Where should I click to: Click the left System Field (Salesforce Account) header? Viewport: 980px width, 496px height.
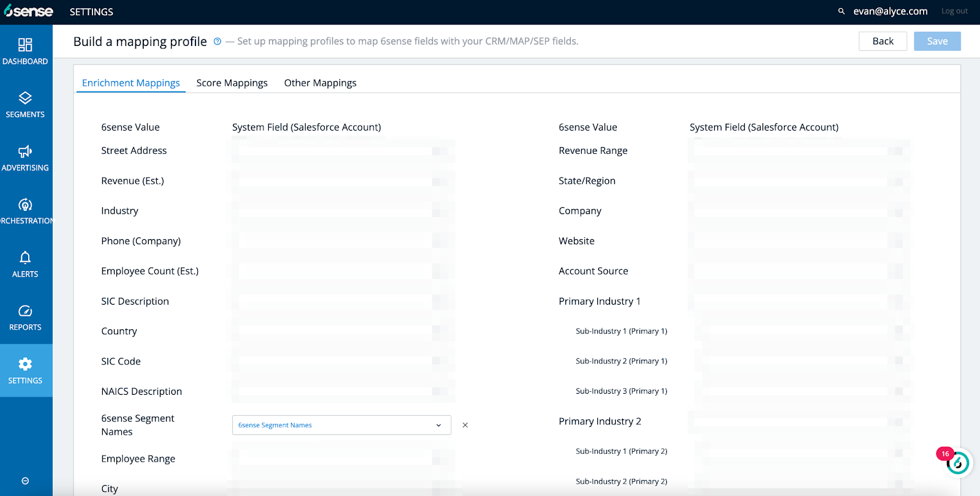coord(306,127)
